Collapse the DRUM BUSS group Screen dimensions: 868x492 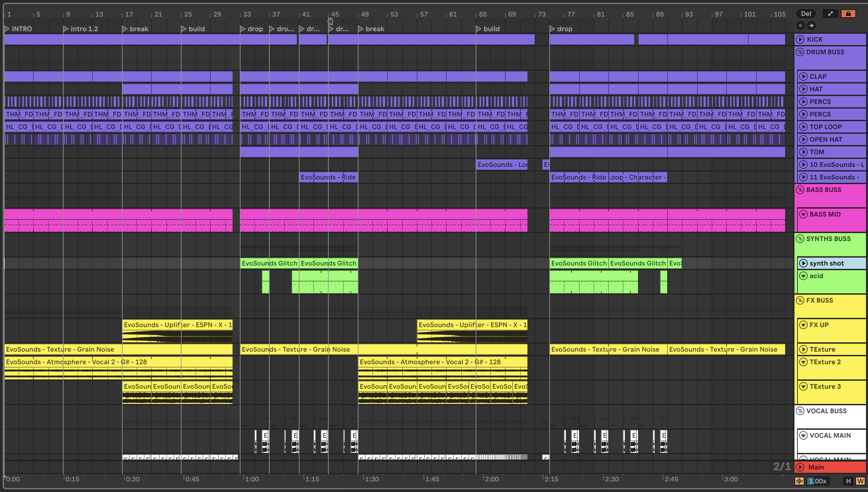(x=800, y=52)
